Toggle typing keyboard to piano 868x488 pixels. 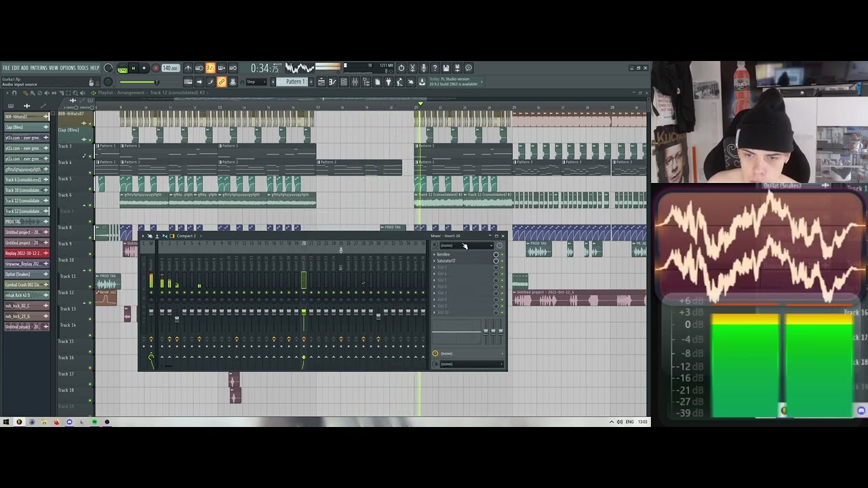pos(188,82)
